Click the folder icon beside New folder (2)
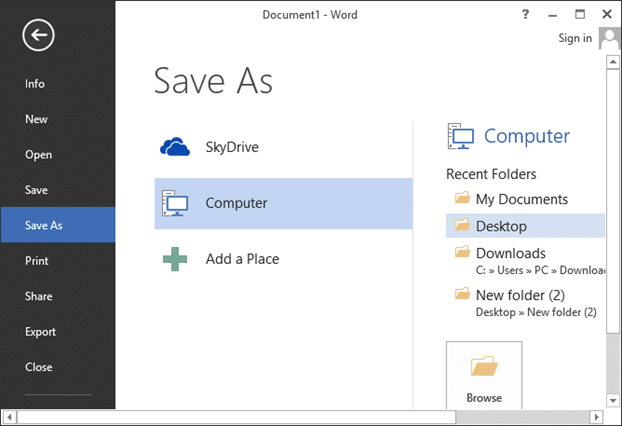 (x=462, y=294)
